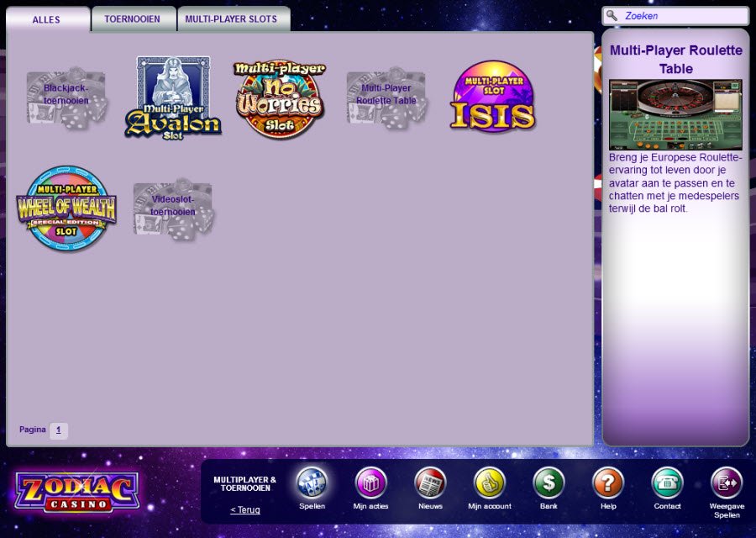
Task: Switch to the Toernooien tab
Action: click(133, 19)
